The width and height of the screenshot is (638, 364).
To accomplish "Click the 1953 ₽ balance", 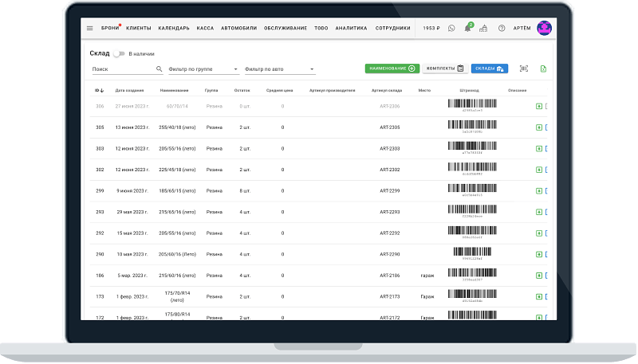I will (x=431, y=28).
